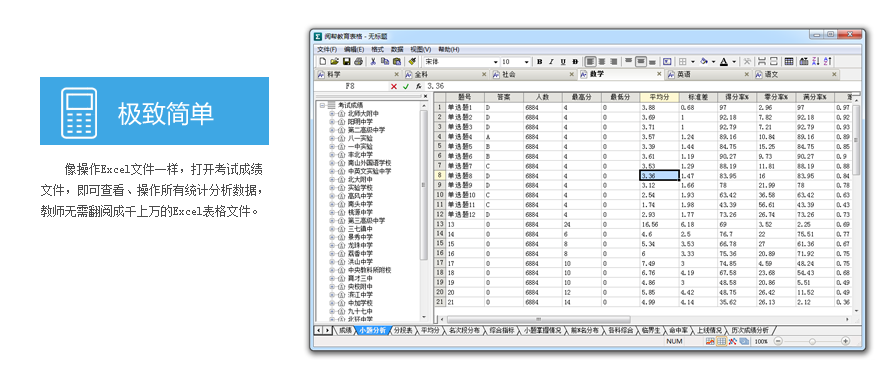The width and height of the screenshot is (884, 378).
Task: Click the cell borders grid icon
Action: click(682, 61)
